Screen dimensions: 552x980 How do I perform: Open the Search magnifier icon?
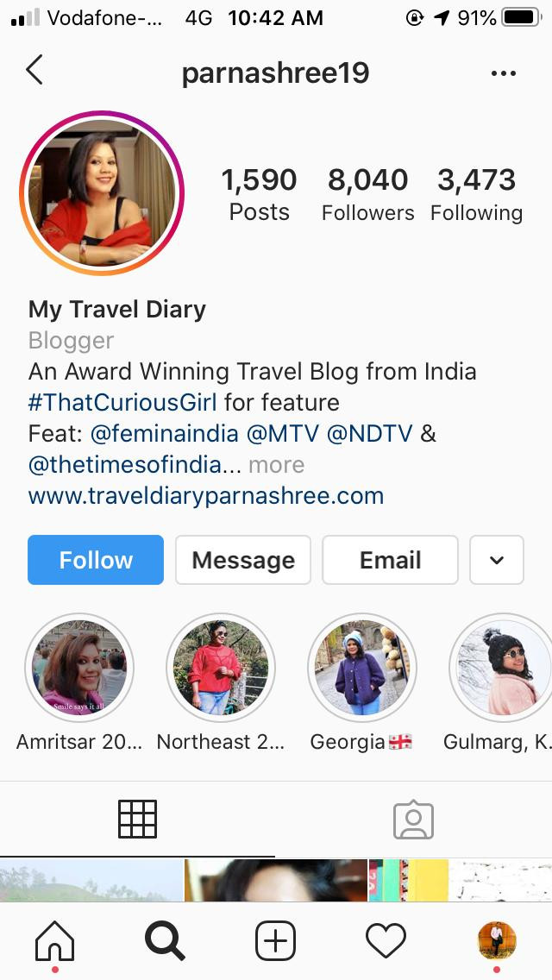click(165, 940)
